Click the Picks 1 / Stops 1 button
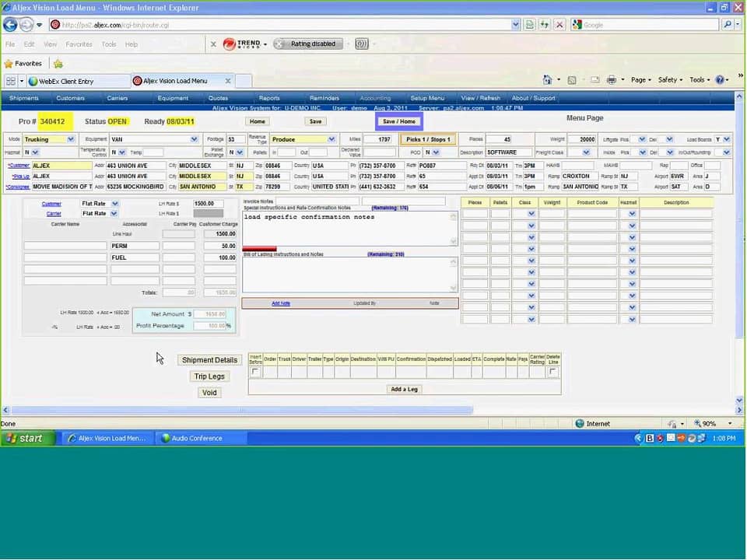This screenshot has width=747, height=560. (x=428, y=139)
